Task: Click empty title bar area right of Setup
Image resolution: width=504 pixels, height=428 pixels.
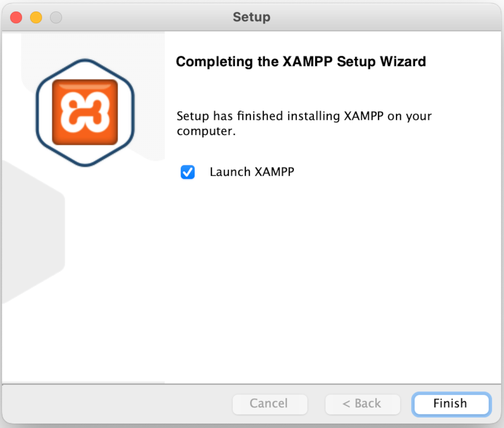Action: click(x=378, y=17)
